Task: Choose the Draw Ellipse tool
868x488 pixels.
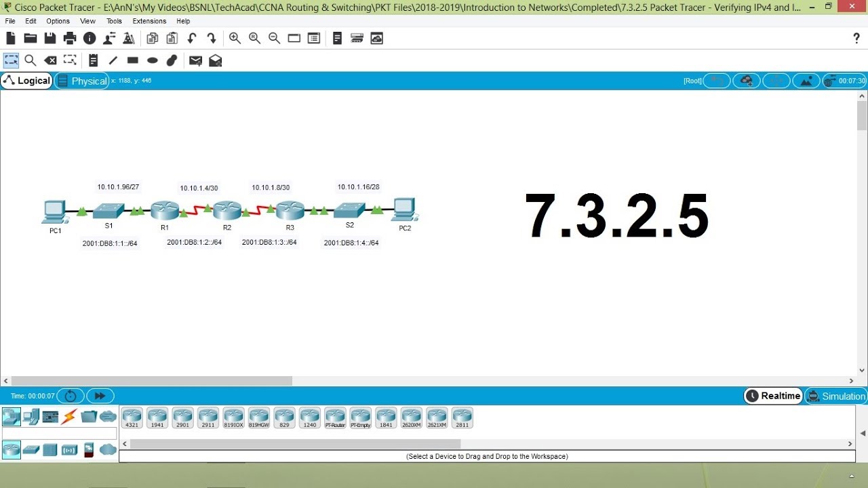Action: (153, 60)
